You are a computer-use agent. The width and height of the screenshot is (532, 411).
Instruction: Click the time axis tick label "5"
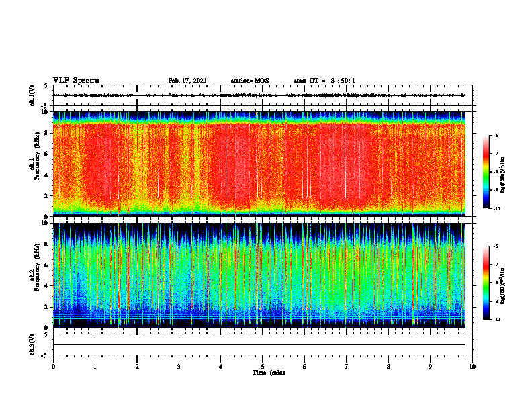point(263,367)
